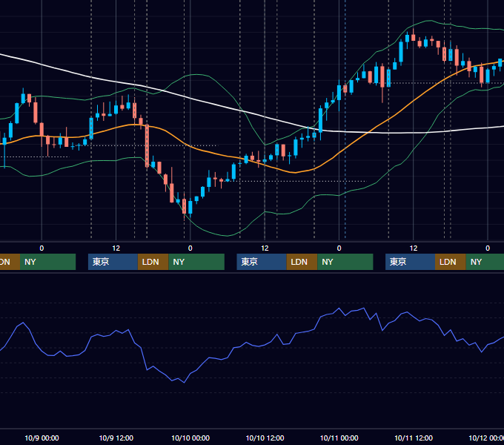Select the LDN session block on 10/10
This screenshot has width=504, height=445.
coord(302,262)
